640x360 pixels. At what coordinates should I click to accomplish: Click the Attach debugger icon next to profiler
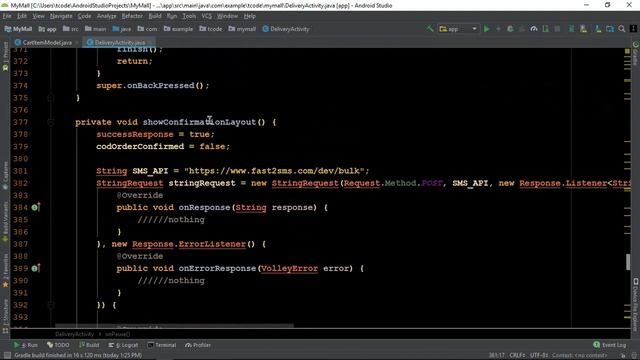pyautogui.click(x=545, y=29)
